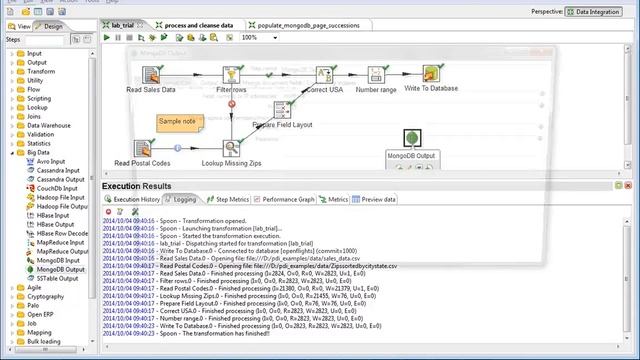Viewport: 640px width, 360px height.
Task: Clear the log with the red icon
Action: point(108,211)
